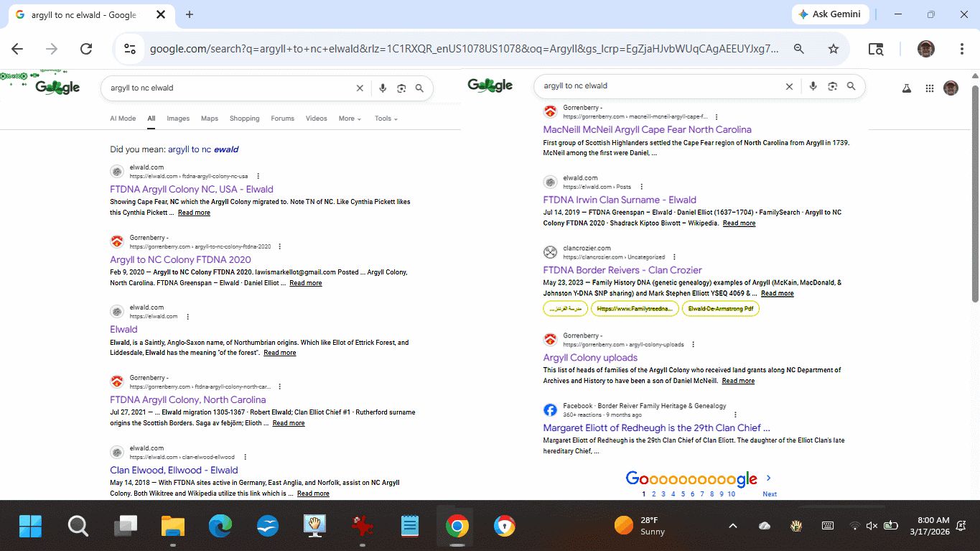Select the AI Mode tab
The height and width of the screenshot is (551, 980).
coord(123,119)
